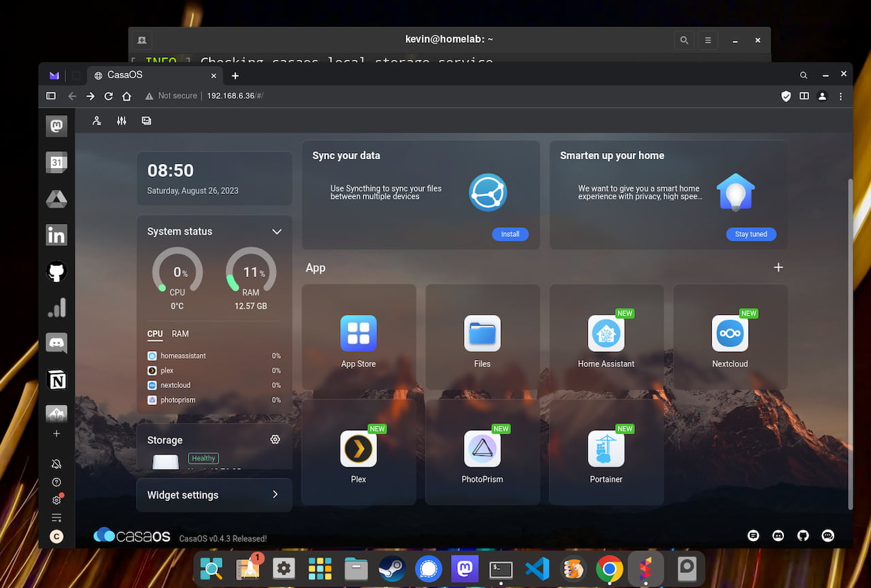Screen dimensions: 871x588
Task: Click the page vertical scrollbar
Action: tap(850, 344)
